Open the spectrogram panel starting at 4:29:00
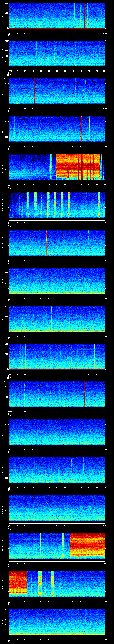Image resolution: width=114 pixels, height=644 pixels. [x=57, y=508]
